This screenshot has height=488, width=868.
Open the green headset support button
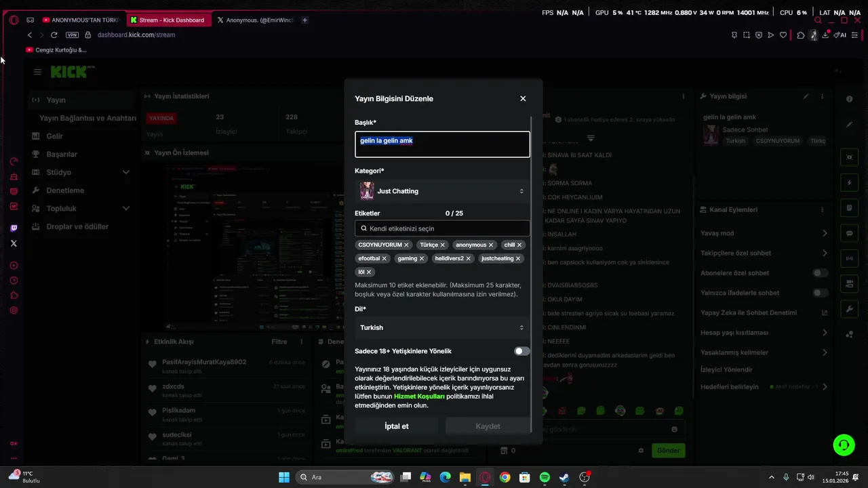pos(844,445)
